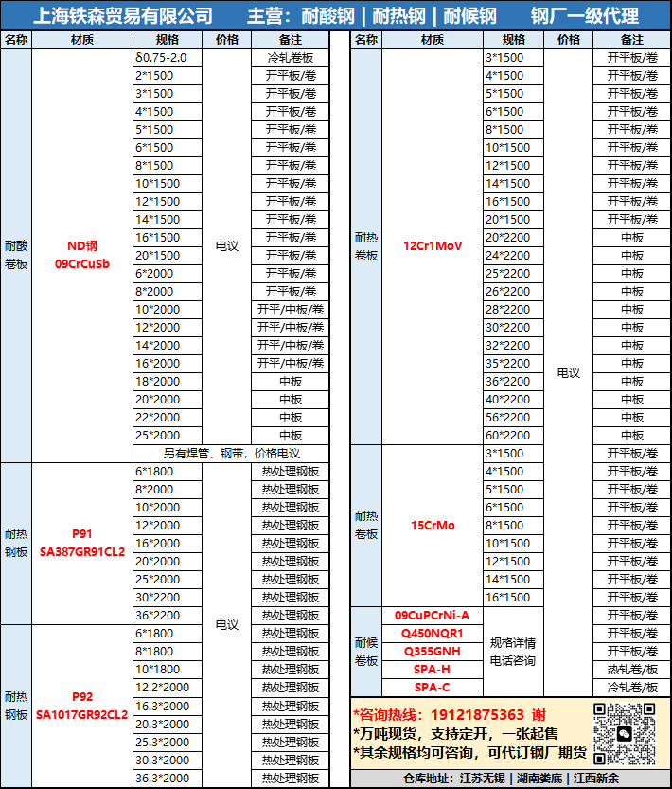Click the 规格详情电话咨询 cell
Viewport: 672px width, 789px height.
tap(513, 652)
